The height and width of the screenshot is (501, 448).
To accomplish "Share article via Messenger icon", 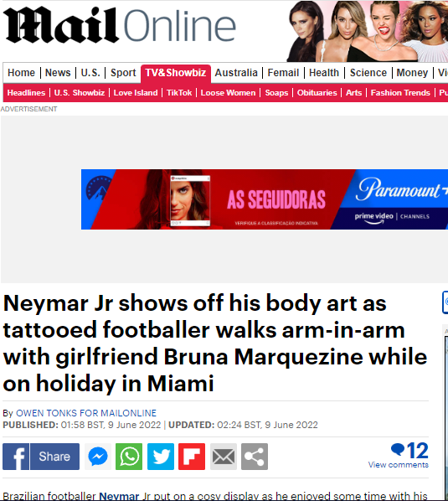I will pyautogui.click(x=98, y=457).
